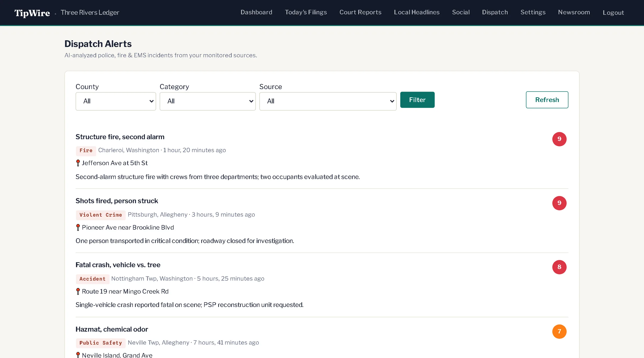Viewport: 644px width, 358px height.
Task: Click the score 9 badge for Shots fired
Action: click(559, 203)
